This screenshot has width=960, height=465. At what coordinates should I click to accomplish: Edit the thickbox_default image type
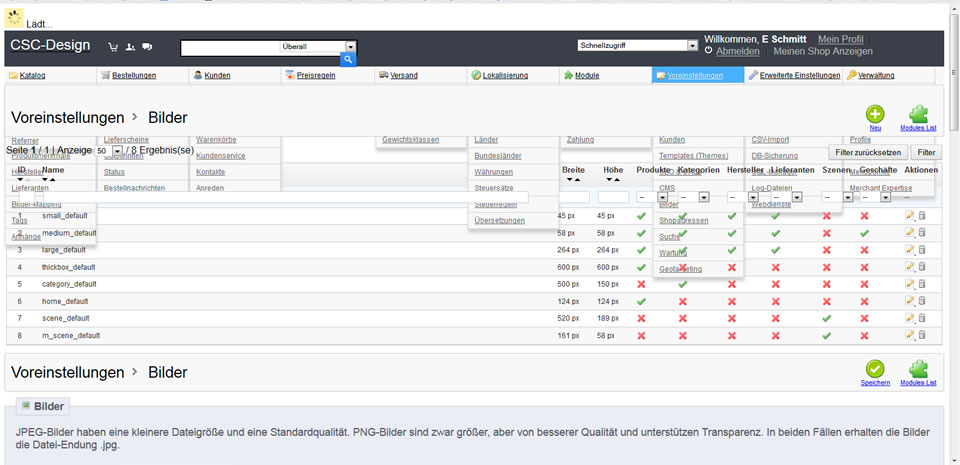pos(910,267)
